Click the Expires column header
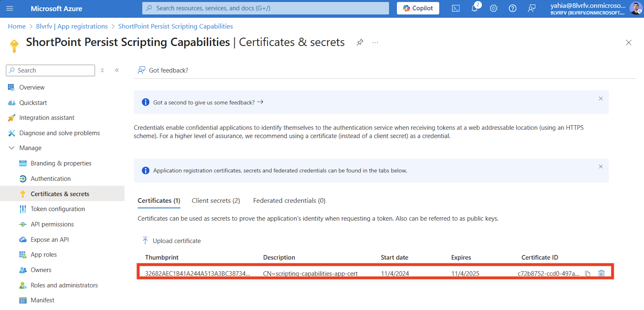The image size is (644, 310). (461, 257)
